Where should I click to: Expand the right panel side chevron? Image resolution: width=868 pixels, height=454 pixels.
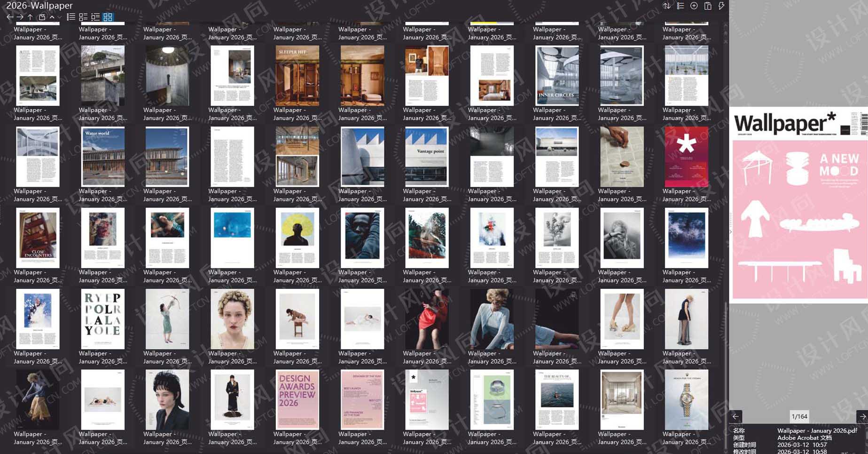[730, 232]
